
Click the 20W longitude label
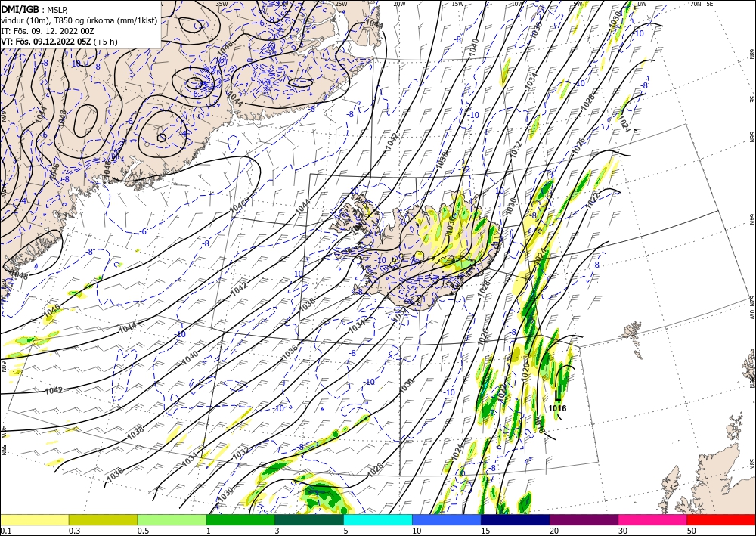[399, 4]
